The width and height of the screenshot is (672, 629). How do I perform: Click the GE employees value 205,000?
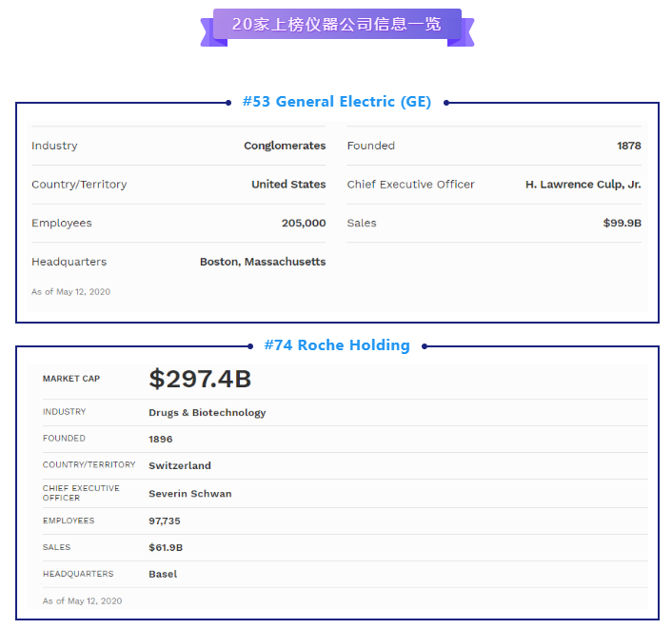pyautogui.click(x=304, y=223)
